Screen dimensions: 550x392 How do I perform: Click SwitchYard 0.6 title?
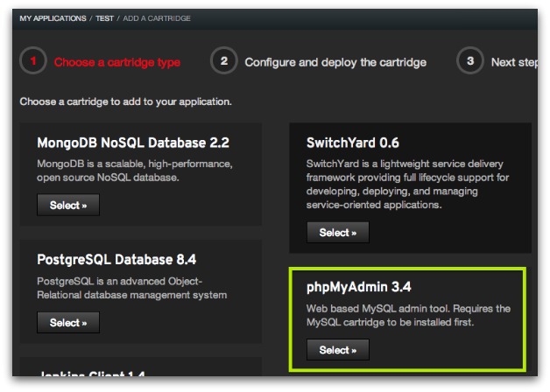[x=353, y=143]
